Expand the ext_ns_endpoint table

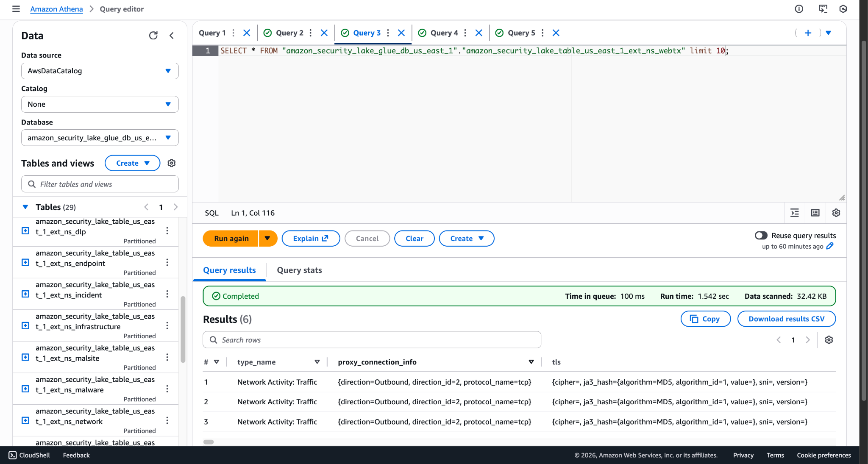point(25,262)
